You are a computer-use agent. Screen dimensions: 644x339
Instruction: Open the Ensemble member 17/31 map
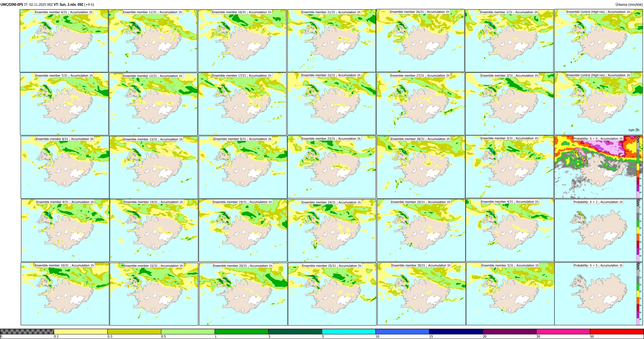(x=242, y=104)
